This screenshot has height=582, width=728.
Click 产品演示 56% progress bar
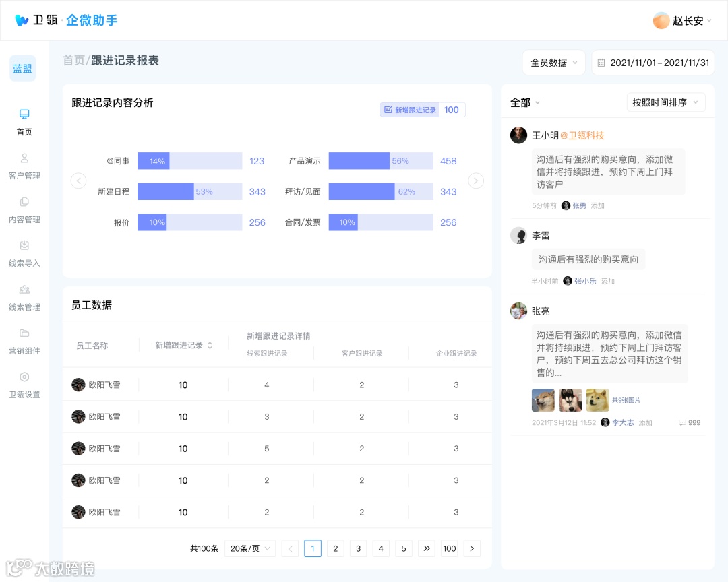click(381, 161)
